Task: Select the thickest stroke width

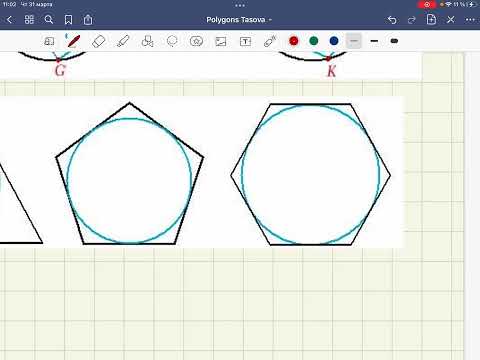Action: click(394, 41)
